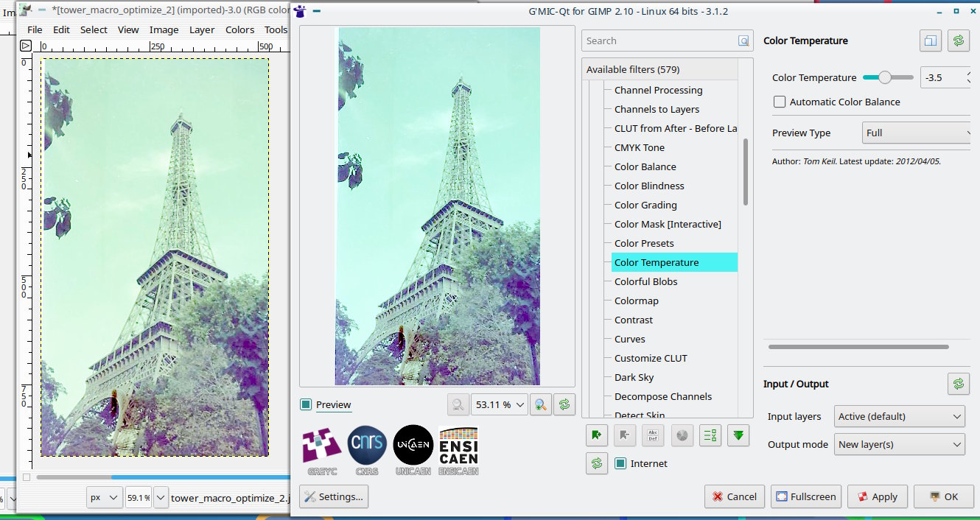This screenshot has height=520, width=980.
Task: Click the green expand/collapse arrow icon
Action: (x=738, y=435)
